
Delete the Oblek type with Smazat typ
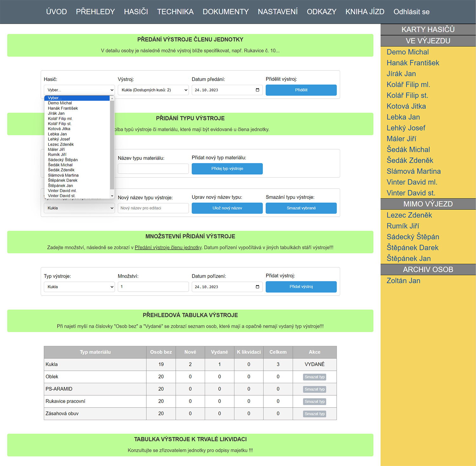pos(314,377)
